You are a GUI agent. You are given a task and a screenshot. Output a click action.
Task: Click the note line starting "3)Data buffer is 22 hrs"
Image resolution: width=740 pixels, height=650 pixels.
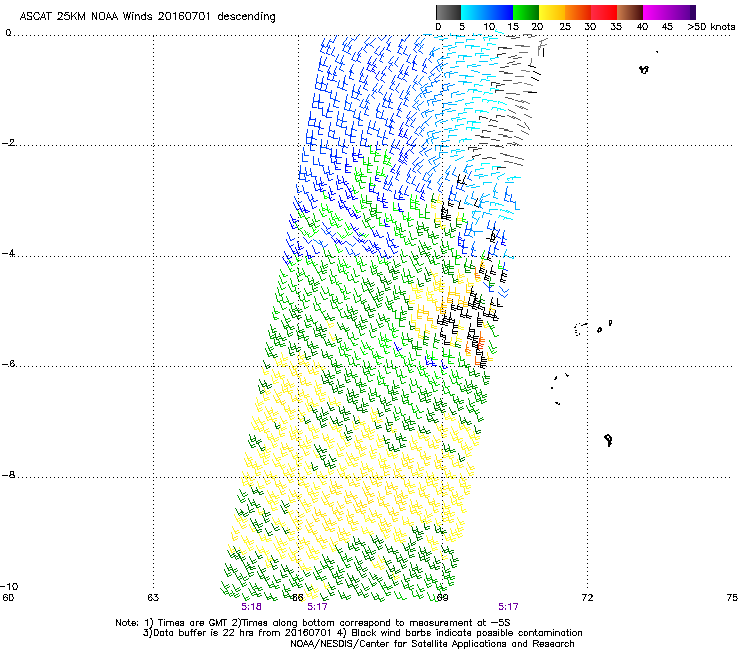[362, 633]
